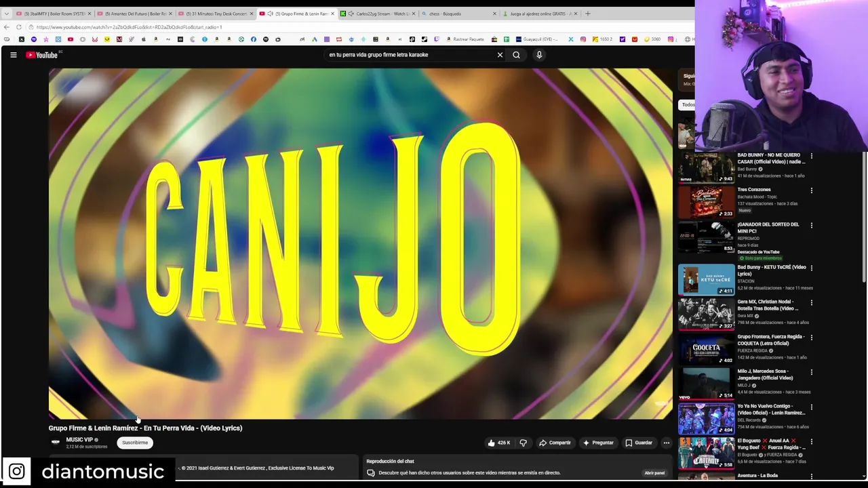Screen dimensions: 868x488
Task: Open BAD BUNNY NO ME QUIERO CASAR thumbnail
Action: (x=706, y=167)
